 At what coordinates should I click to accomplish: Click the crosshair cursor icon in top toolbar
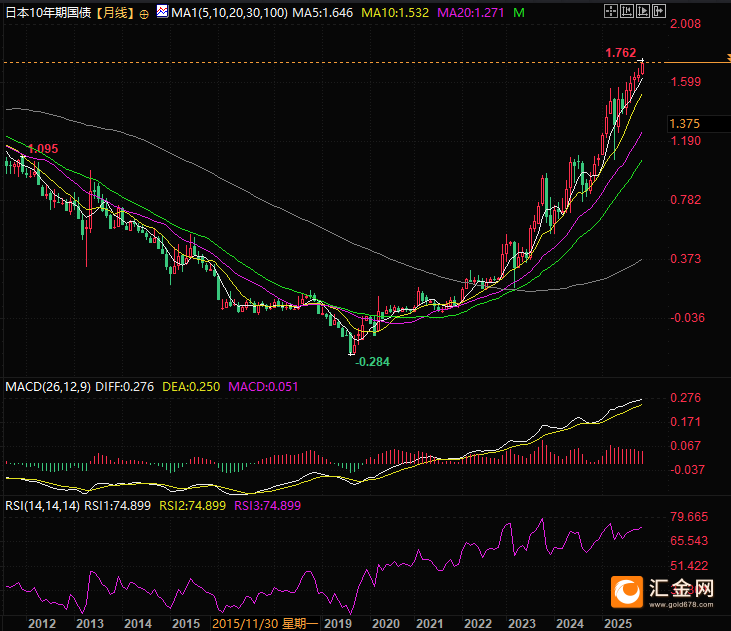(611, 10)
